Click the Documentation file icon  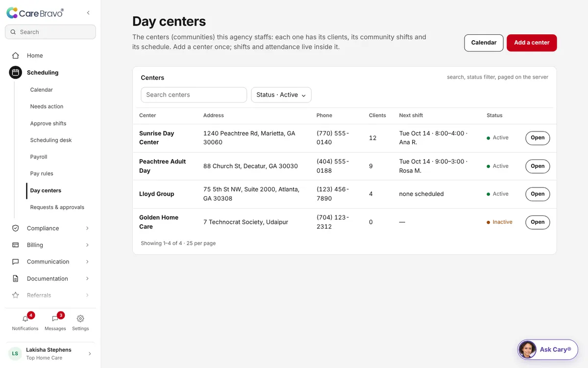pyautogui.click(x=16, y=279)
